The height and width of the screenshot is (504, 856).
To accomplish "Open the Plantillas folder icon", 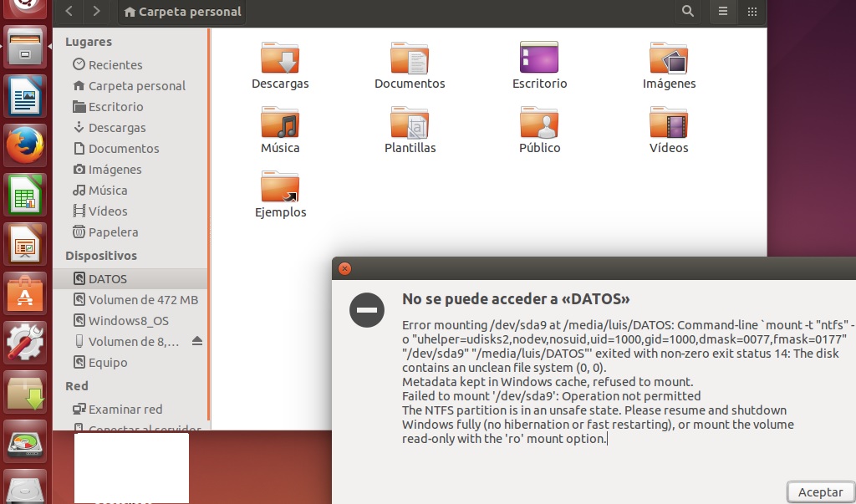I will [410, 122].
